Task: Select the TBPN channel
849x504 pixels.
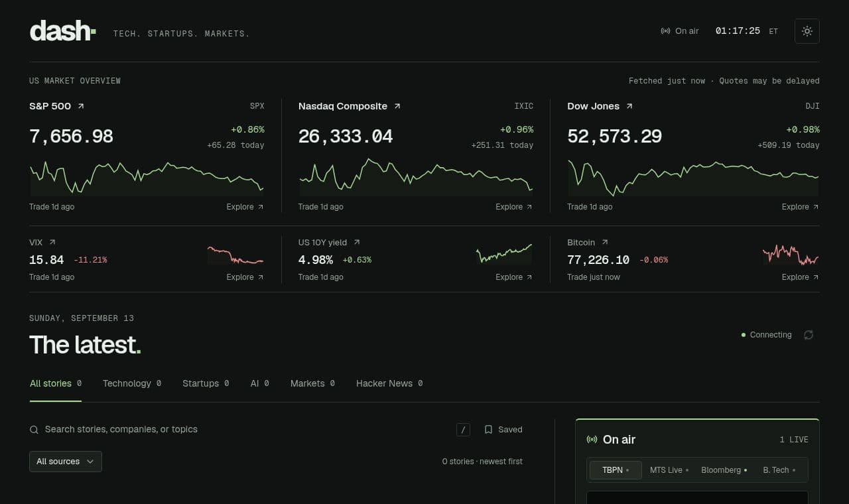Action: pos(616,470)
